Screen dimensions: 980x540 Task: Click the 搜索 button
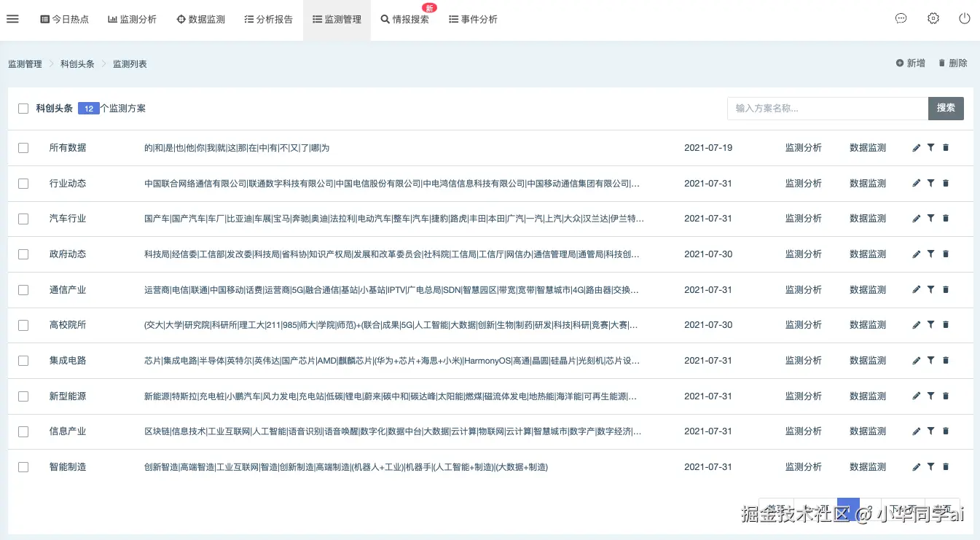pos(946,109)
